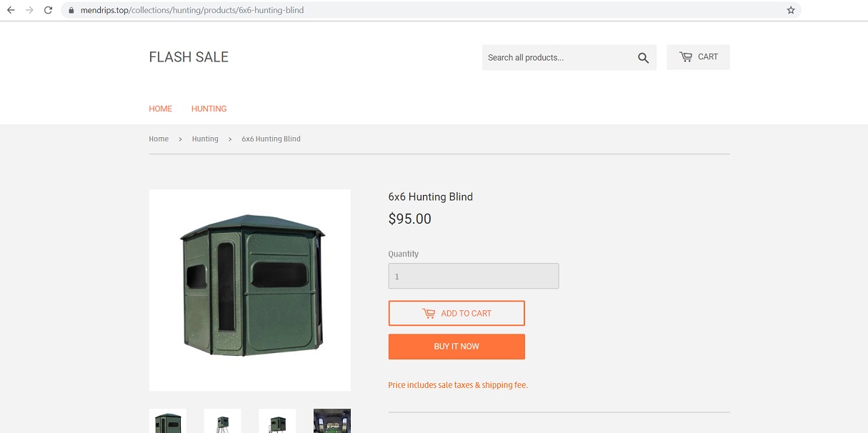868x433 pixels.
Task: Click the browser forward arrow
Action: point(29,10)
